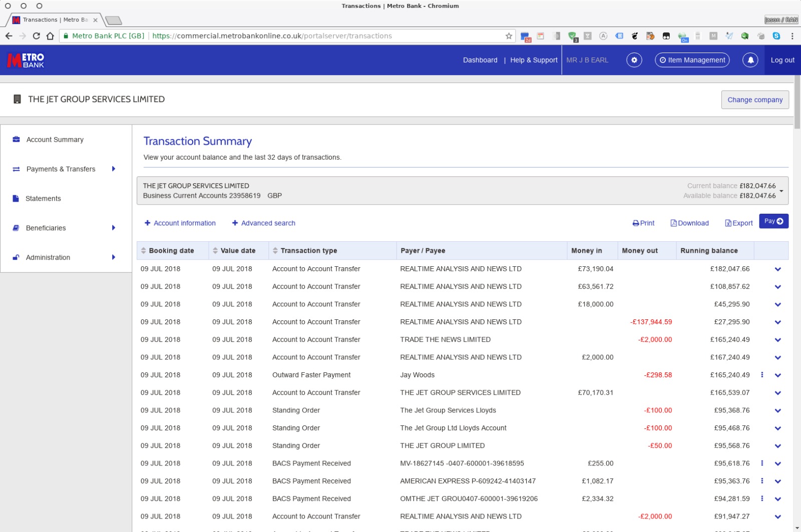Click the Outward Faster Payment type cell

[311, 375]
